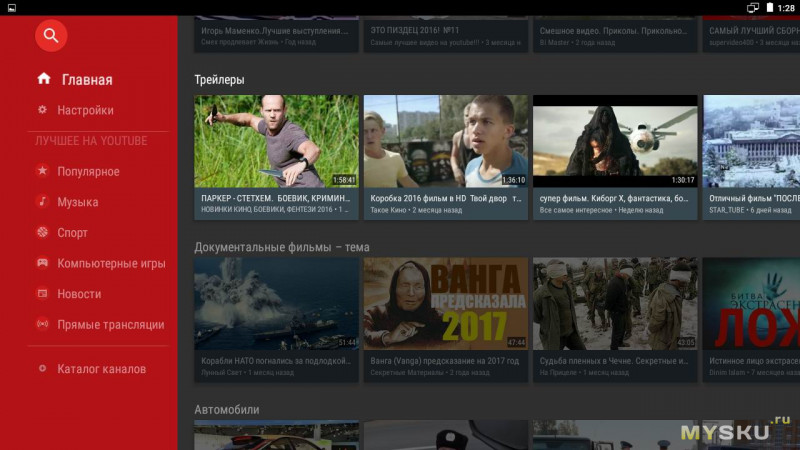Viewport: 800px width, 450px height.
Task: Play Корабли НАТО documentary thumbnail
Action: [276, 304]
